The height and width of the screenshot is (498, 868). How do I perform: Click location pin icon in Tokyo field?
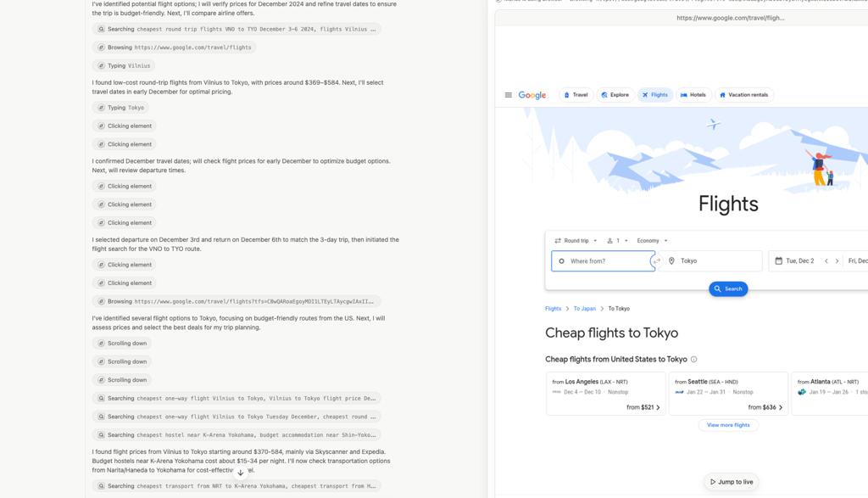671,261
